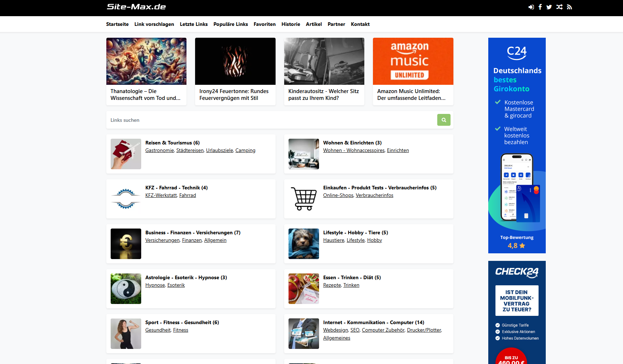Open the RSS feed icon

coord(569,7)
